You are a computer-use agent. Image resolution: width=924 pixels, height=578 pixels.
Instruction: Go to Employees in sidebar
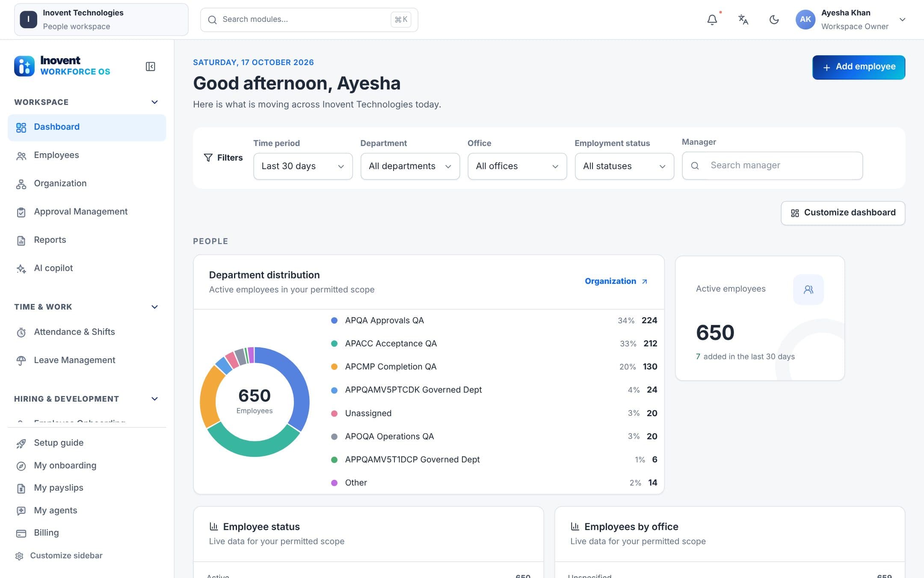[87, 155]
